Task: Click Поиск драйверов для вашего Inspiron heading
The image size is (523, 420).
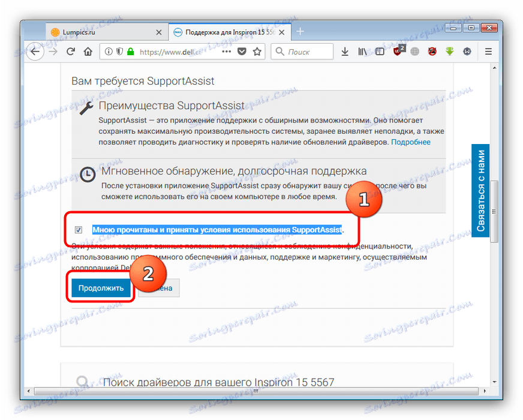Action: coord(218,382)
